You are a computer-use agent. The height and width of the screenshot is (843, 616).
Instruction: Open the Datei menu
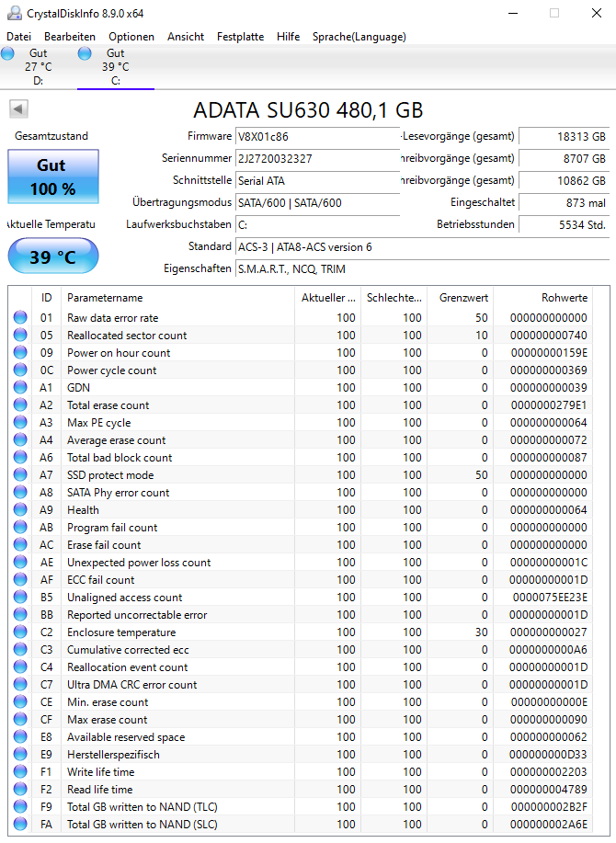[x=18, y=37]
